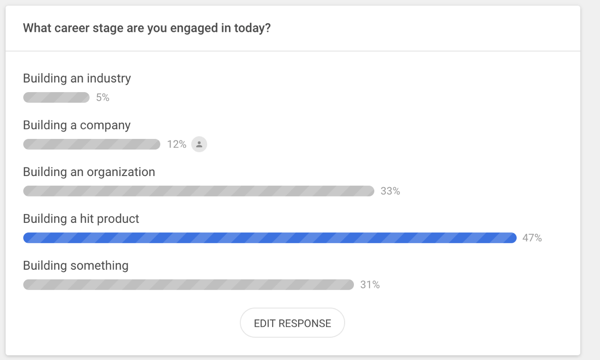This screenshot has width=600, height=360.
Task: Select the 'Building an organization' option label
Action: [89, 172]
